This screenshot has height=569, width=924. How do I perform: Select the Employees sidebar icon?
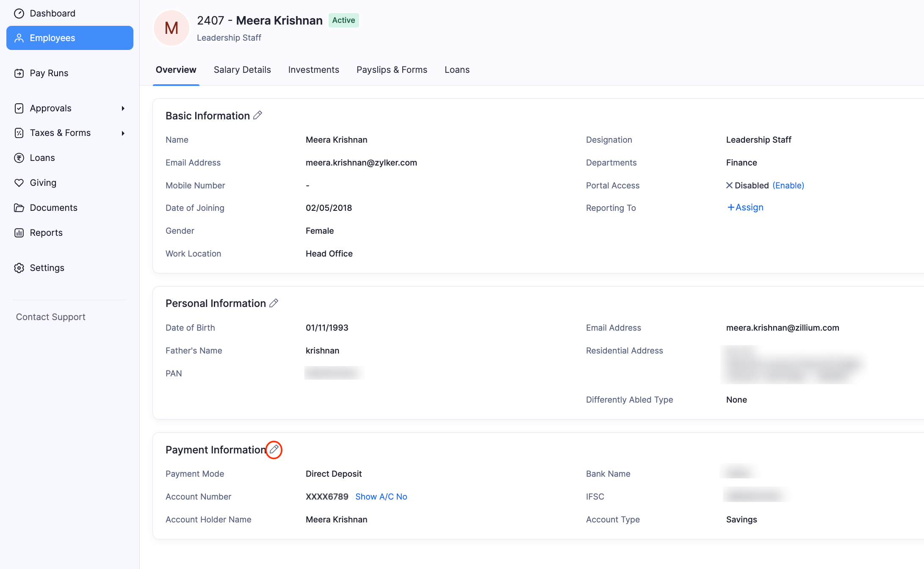(19, 38)
